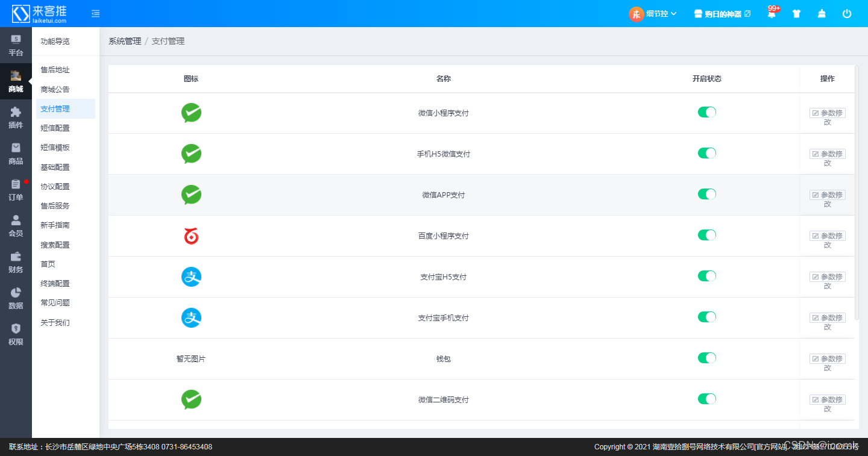Open the 权限 permissions section

(x=16, y=334)
